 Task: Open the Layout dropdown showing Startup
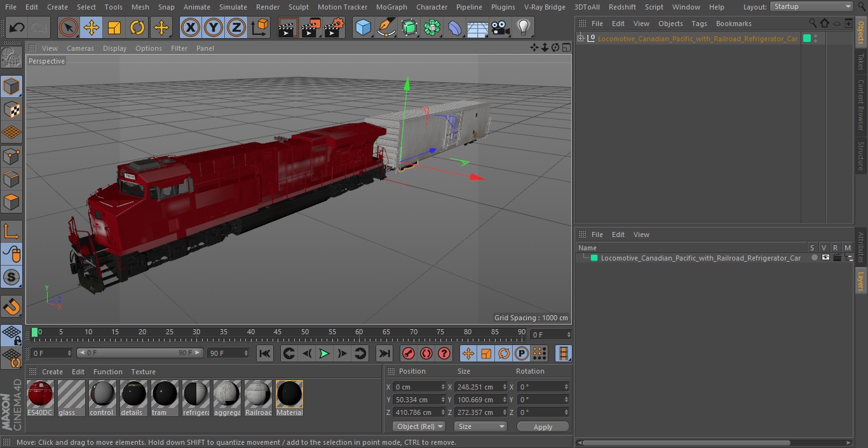[x=812, y=6]
